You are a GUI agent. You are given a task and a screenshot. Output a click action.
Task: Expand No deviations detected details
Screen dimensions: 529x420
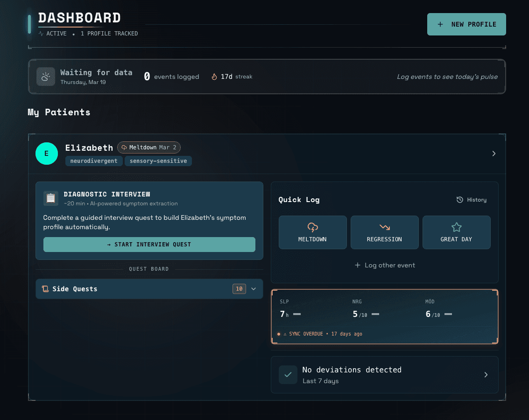[486, 374]
